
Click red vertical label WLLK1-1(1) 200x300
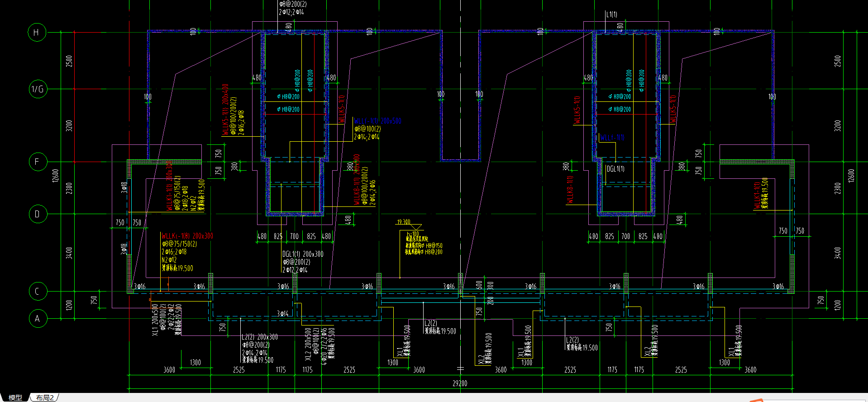(169, 185)
